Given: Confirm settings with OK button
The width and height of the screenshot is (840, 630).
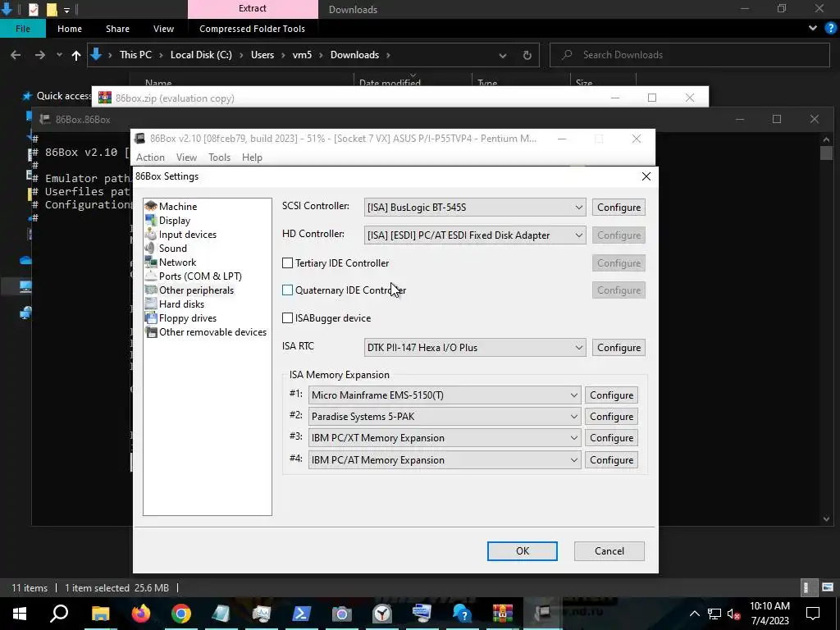Looking at the screenshot, I should coord(523,551).
